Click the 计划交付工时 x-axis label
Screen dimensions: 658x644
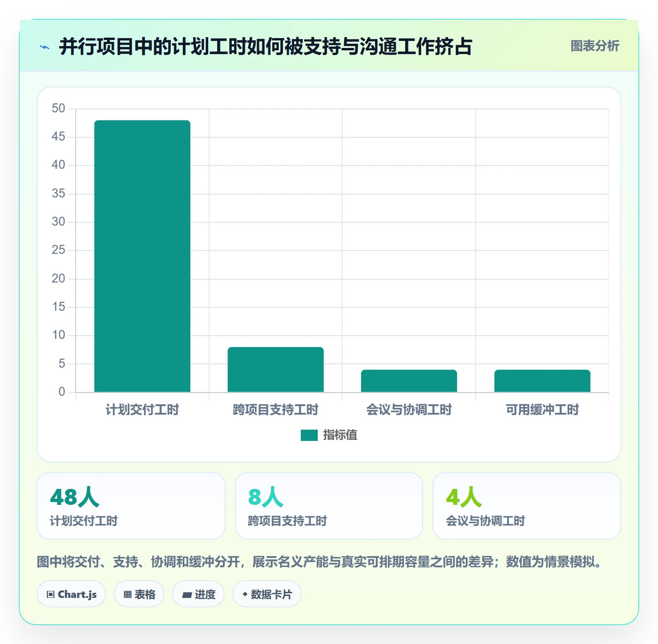pyautogui.click(x=142, y=410)
